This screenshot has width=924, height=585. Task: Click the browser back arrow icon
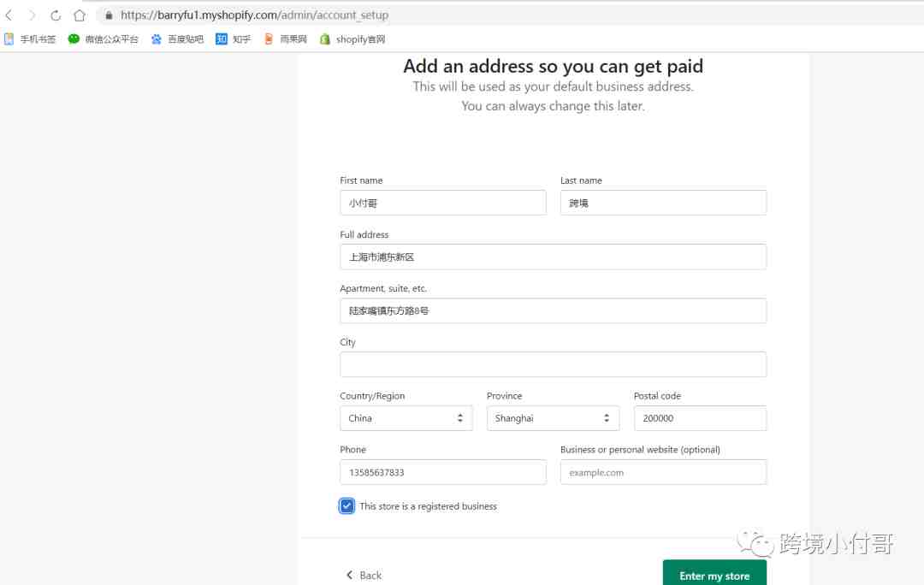[x=9, y=15]
